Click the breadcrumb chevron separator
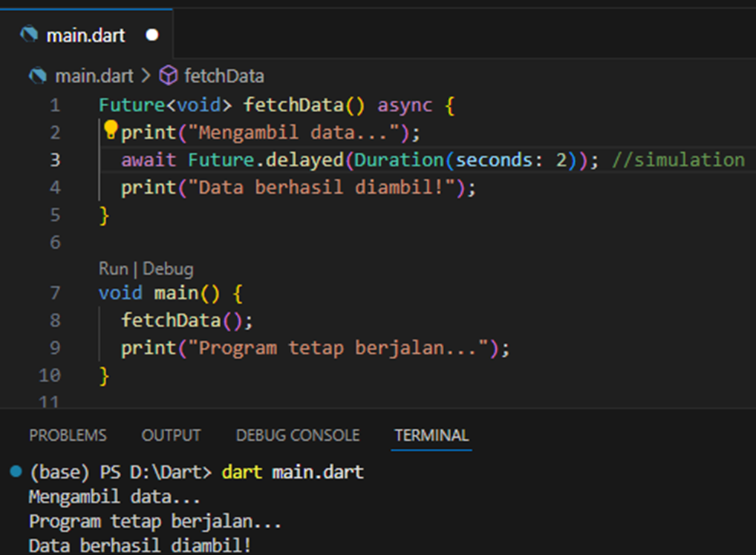 146,76
